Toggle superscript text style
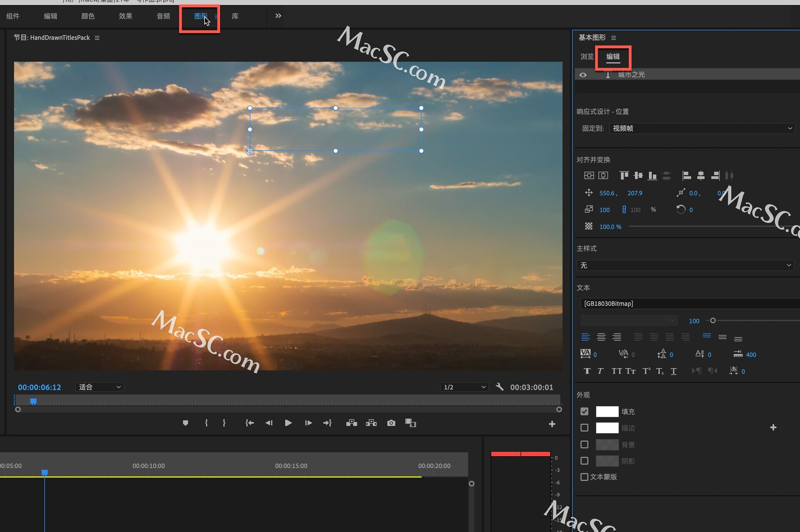Image resolution: width=800 pixels, height=532 pixels. (x=646, y=371)
